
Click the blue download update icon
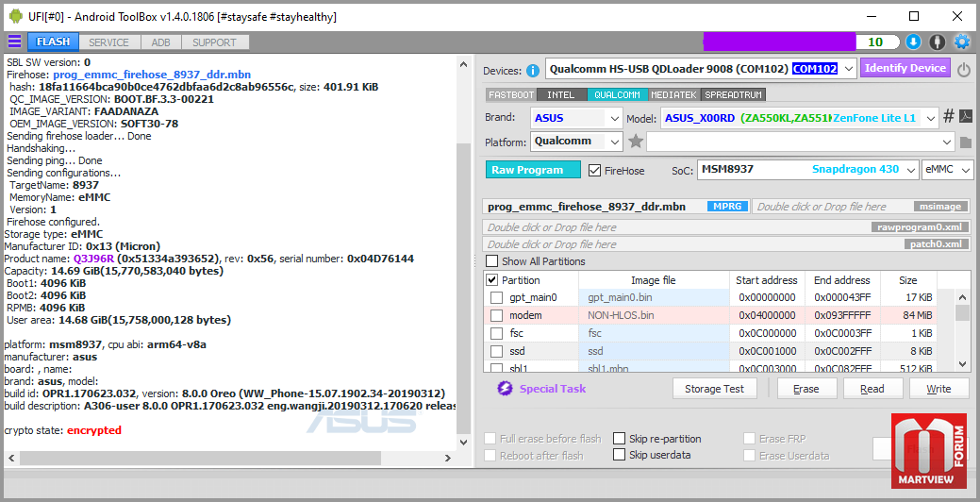tap(913, 42)
